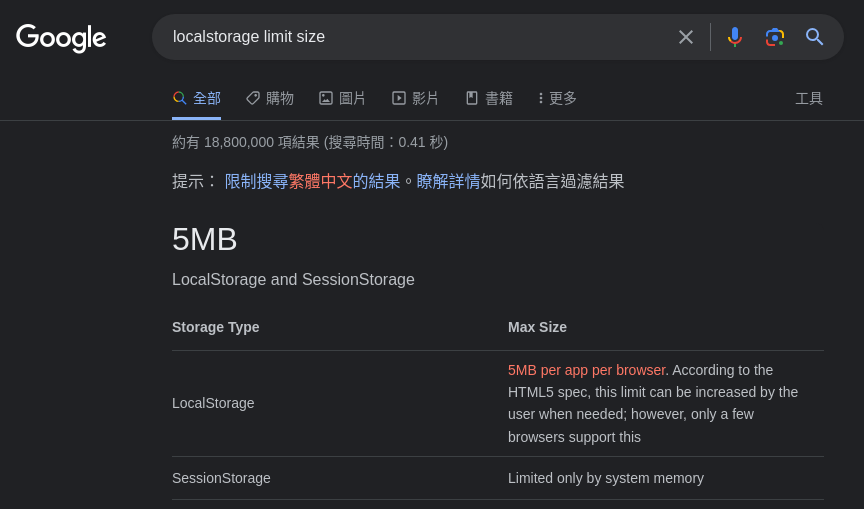Click the Limited only by system memory cell

[x=606, y=478]
